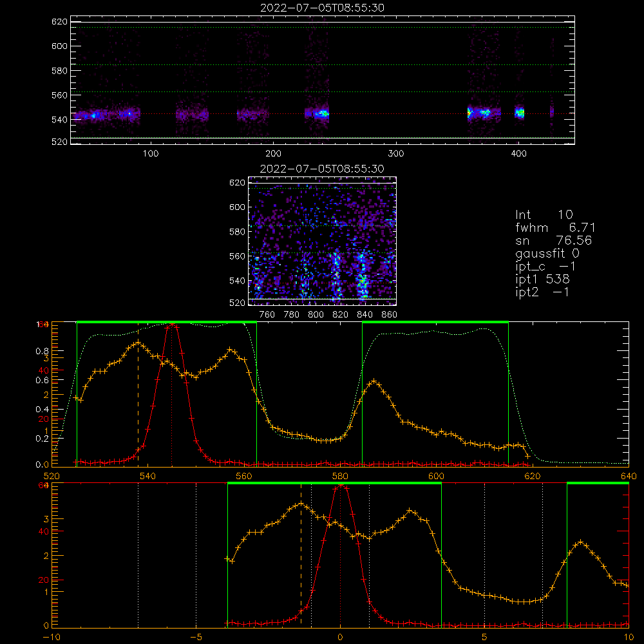
Task: Click the x-axis label -5 of the bottom plot
Action: point(196,638)
